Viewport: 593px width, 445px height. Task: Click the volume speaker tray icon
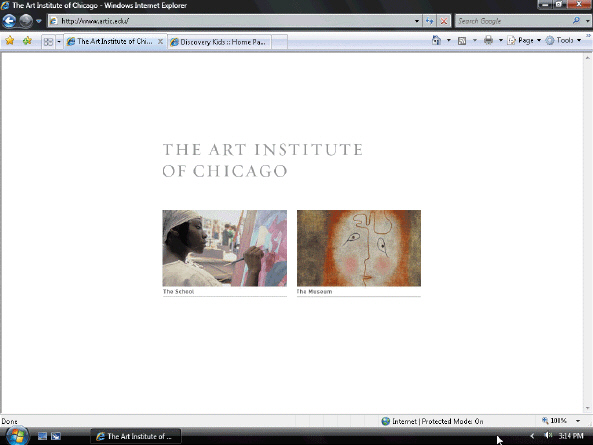coord(548,436)
